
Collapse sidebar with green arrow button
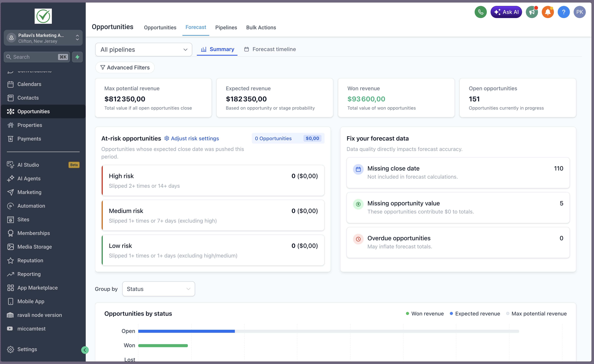coord(85,350)
